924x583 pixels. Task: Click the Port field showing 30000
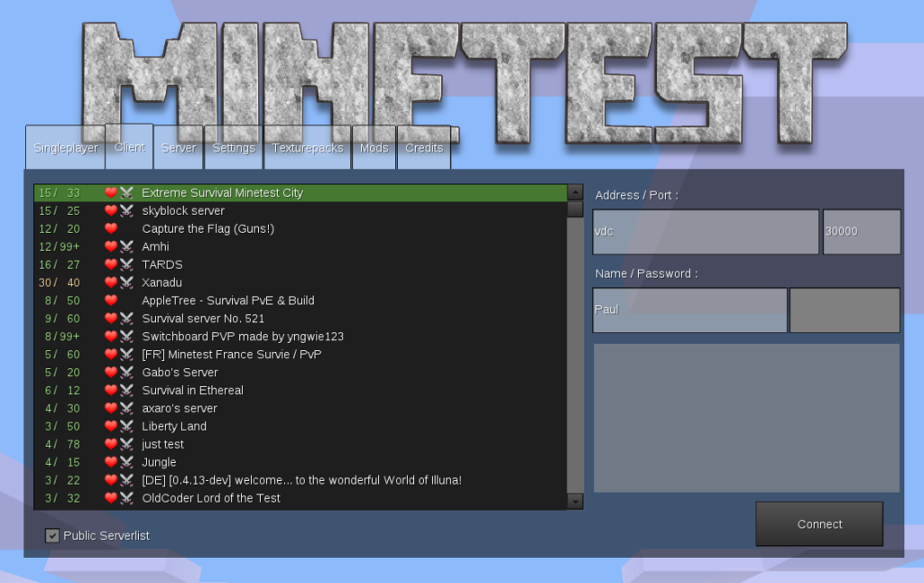861,231
